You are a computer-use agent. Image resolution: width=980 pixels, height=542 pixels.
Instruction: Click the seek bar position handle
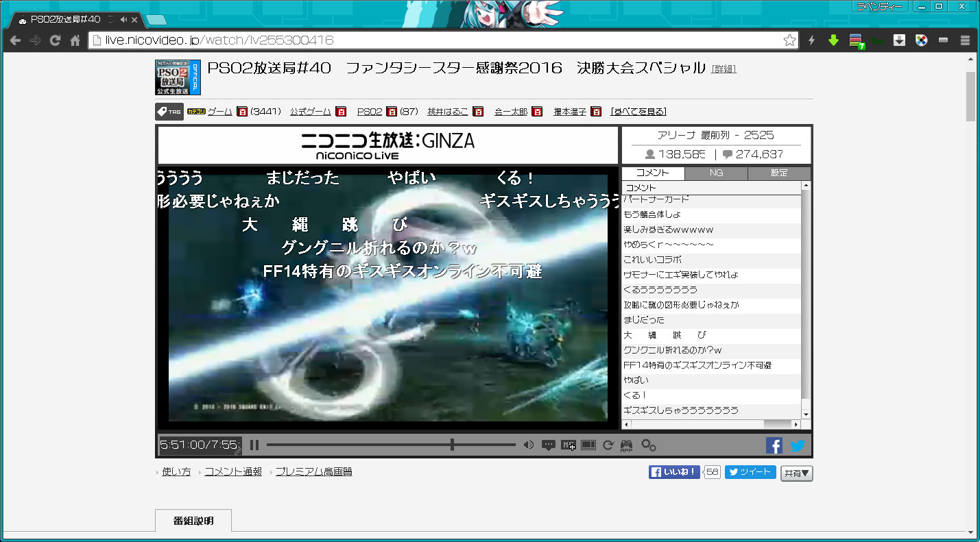pyautogui.click(x=452, y=445)
